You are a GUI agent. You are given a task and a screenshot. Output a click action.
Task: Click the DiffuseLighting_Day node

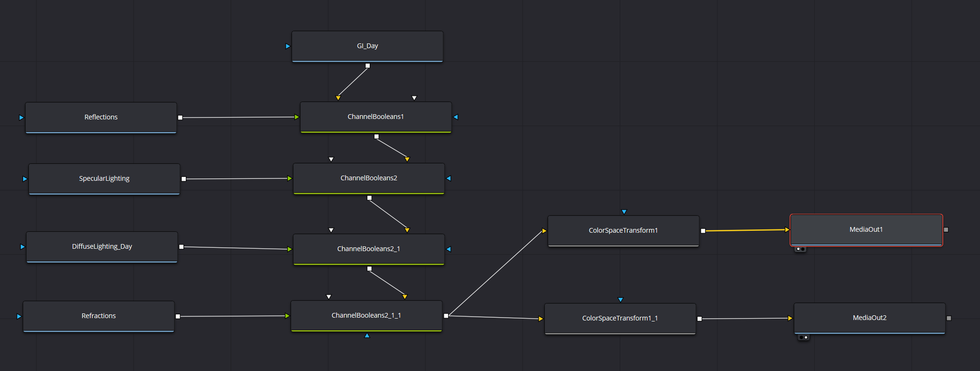coord(102,247)
